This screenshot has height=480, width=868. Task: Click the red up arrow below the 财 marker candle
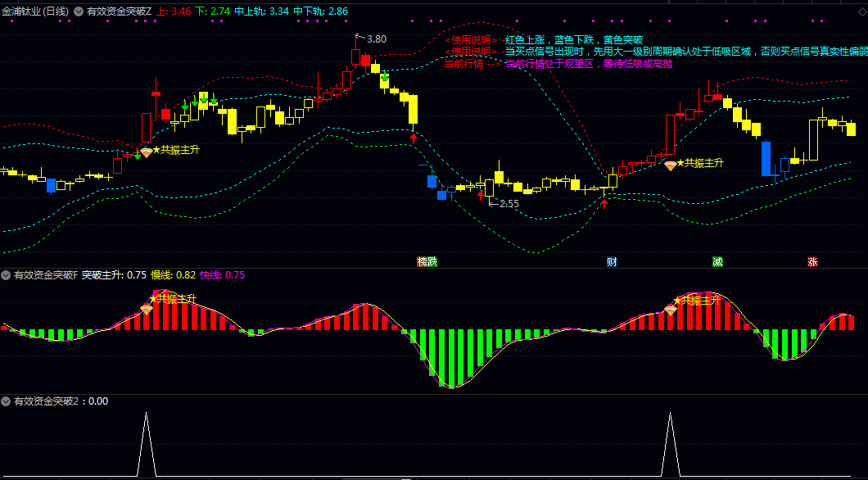[604, 203]
